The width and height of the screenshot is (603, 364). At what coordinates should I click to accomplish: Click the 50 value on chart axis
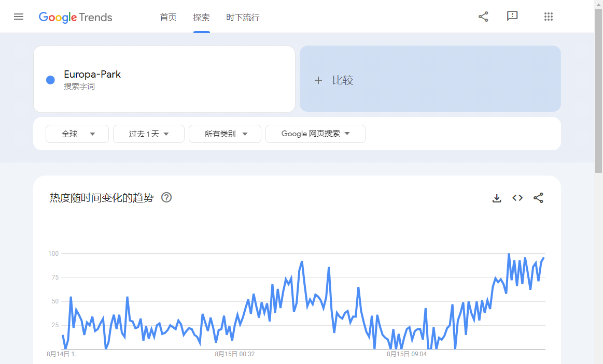pos(55,301)
